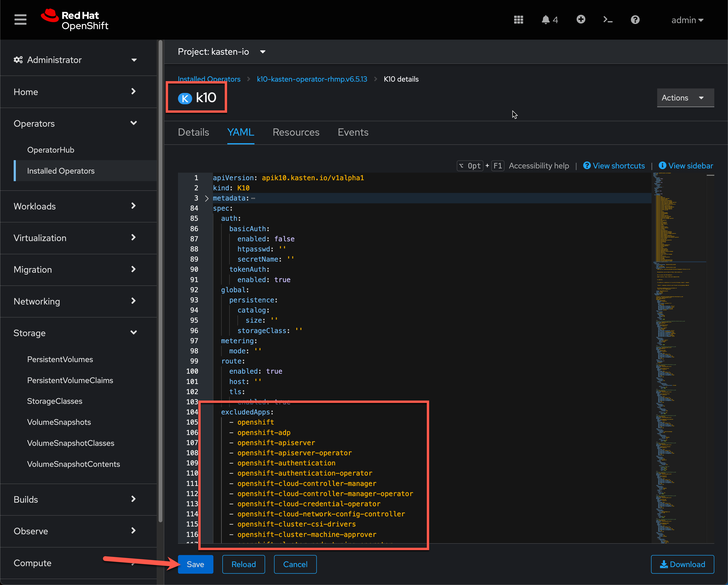
Task: Open VolumeSnapshots
Action: (59, 422)
